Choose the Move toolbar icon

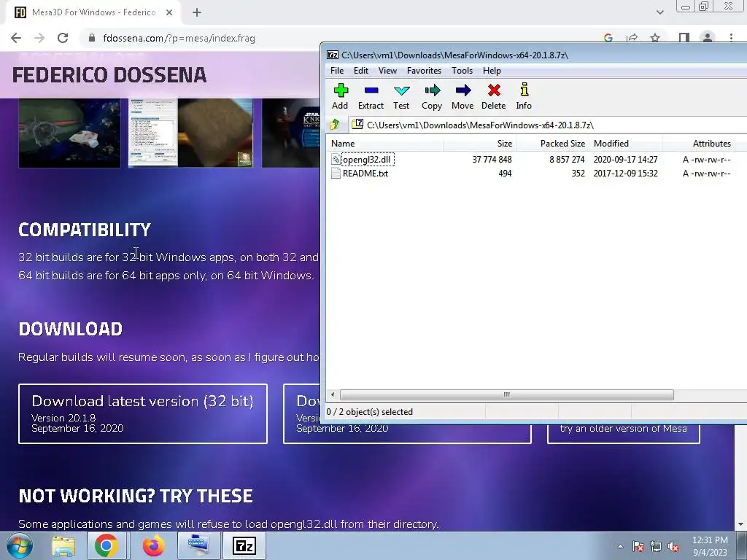pyautogui.click(x=462, y=96)
